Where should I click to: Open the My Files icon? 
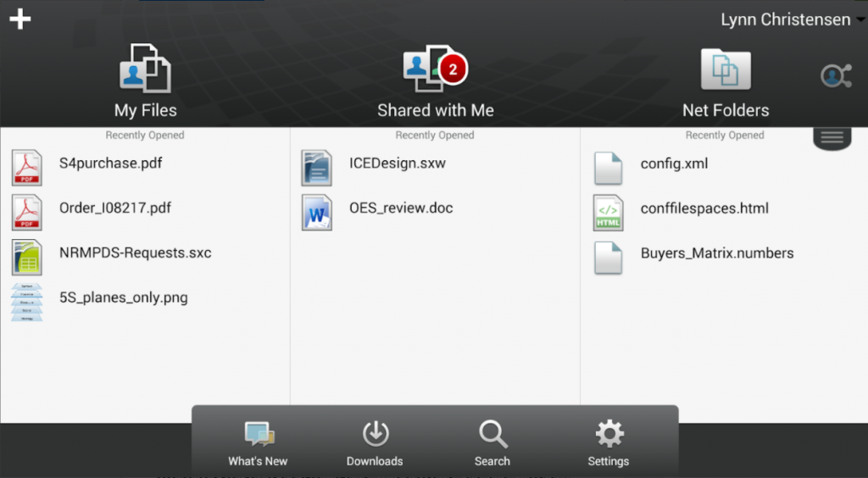[145, 68]
